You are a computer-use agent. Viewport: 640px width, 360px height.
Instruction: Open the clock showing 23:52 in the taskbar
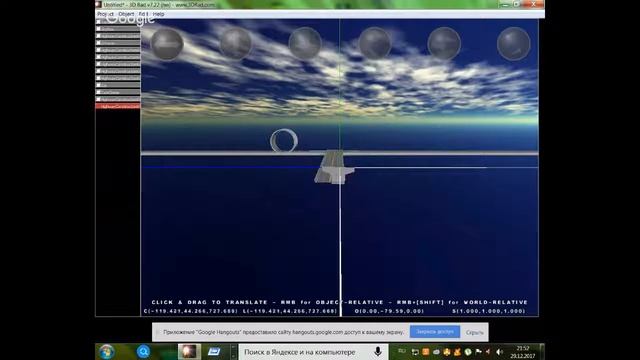click(522, 352)
